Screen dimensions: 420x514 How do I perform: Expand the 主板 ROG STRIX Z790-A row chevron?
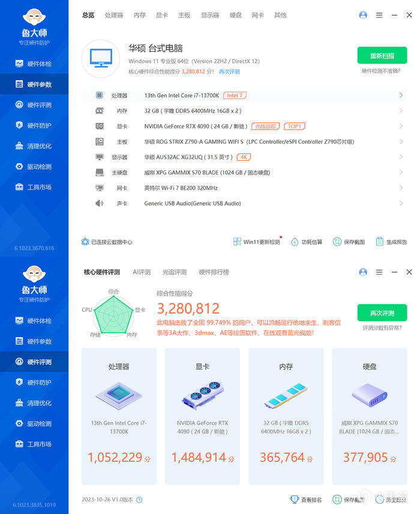click(401, 142)
